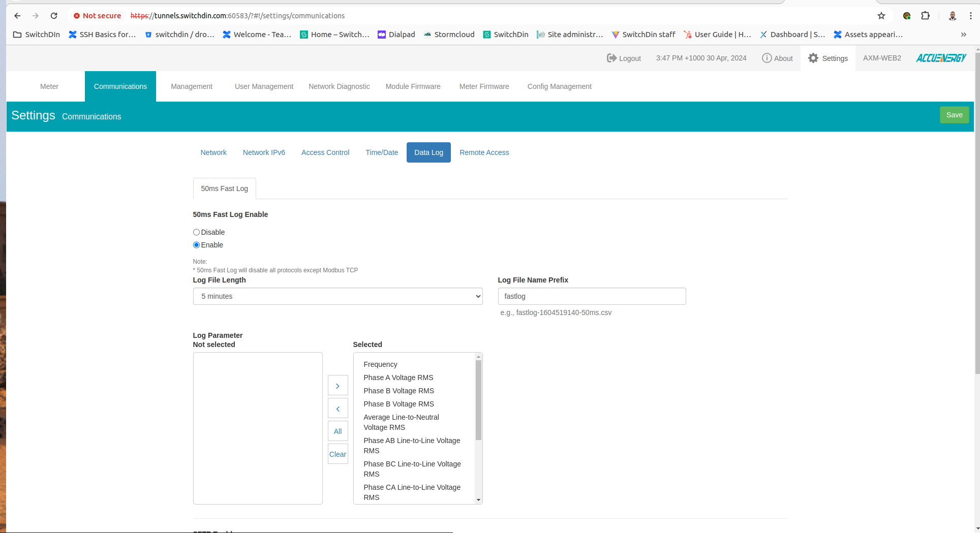Switch to the Meter settings tab
Image resolution: width=980 pixels, height=533 pixels.
(x=49, y=86)
